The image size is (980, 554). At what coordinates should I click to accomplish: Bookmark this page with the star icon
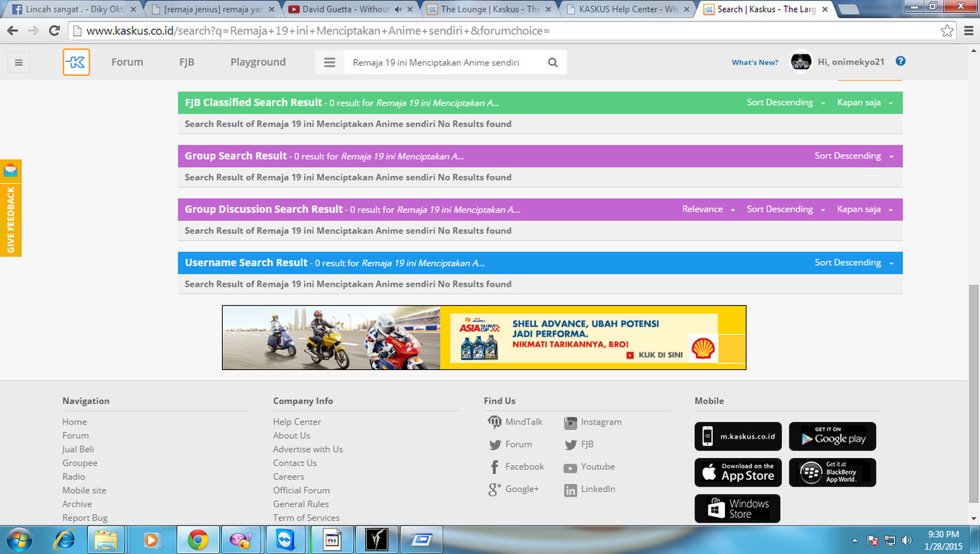coord(947,31)
